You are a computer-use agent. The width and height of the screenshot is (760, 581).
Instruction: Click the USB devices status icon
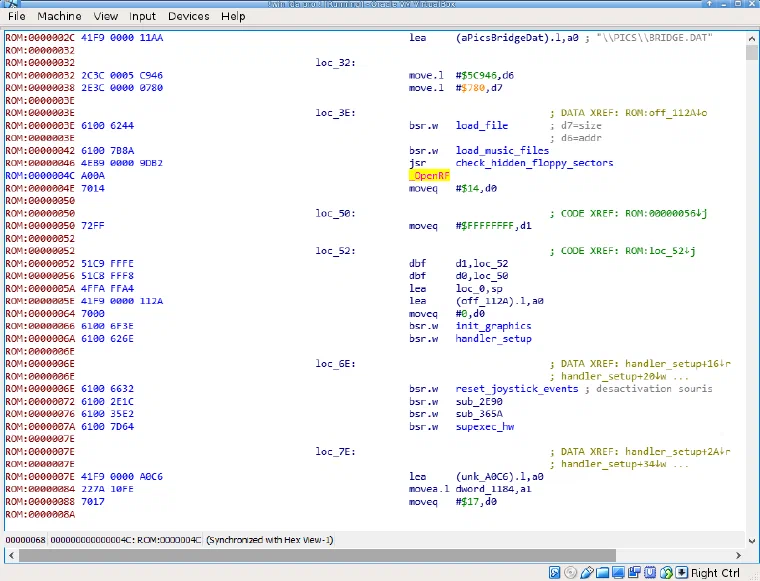click(586, 573)
